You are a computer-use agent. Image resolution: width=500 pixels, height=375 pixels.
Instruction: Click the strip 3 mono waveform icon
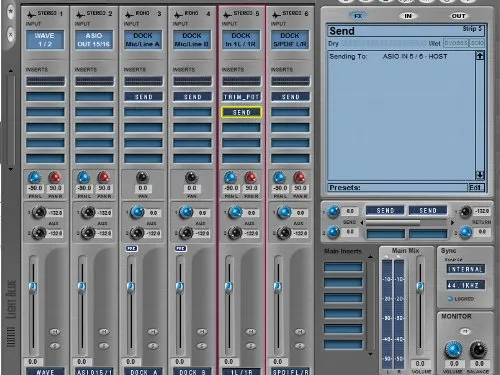tap(129, 14)
